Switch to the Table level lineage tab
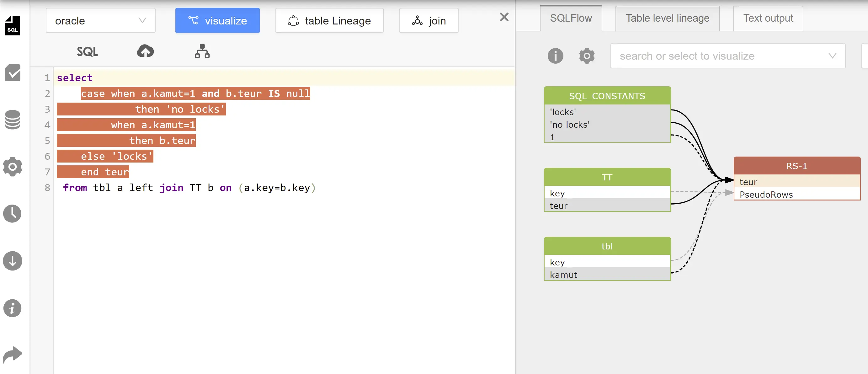The width and height of the screenshot is (868, 374). pyautogui.click(x=667, y=18)
